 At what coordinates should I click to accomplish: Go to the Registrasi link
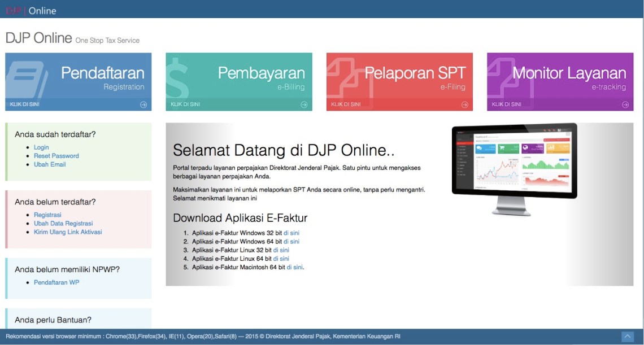pyautogui.click(x=47, y=215)
